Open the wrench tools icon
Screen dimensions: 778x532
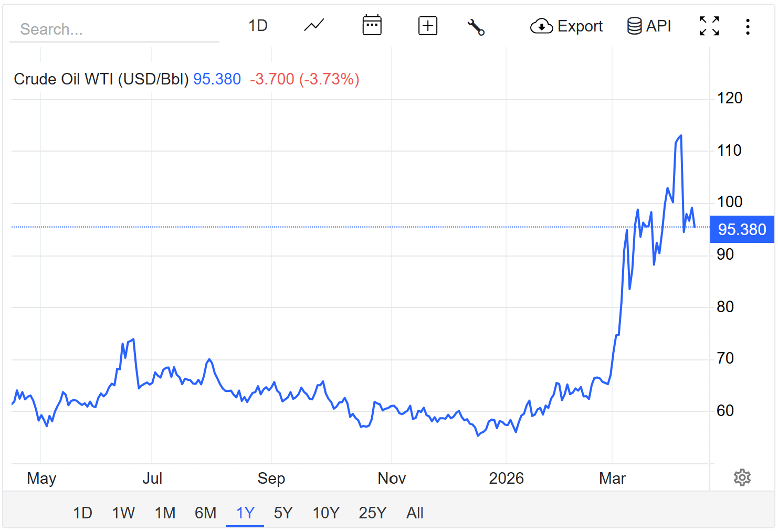(476, 26)
